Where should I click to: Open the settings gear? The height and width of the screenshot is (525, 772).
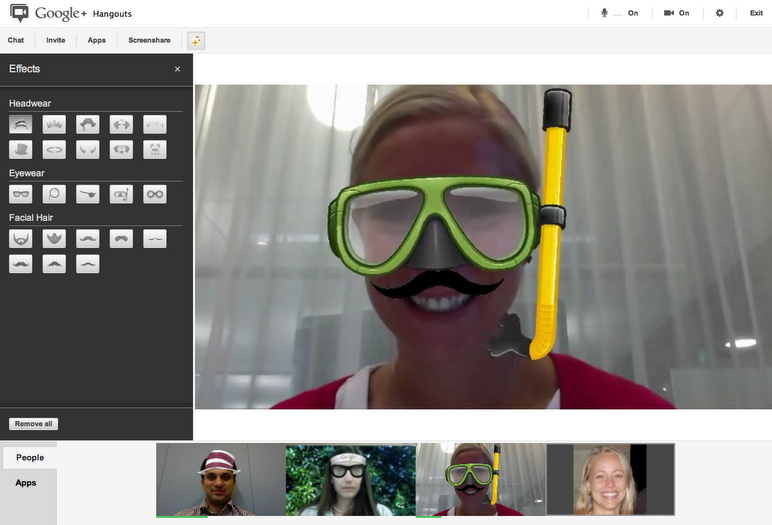pos(719,13)
